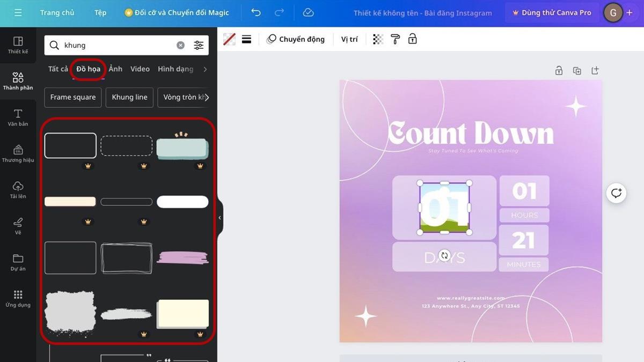Undo the last action
This screenshot has height=362, width=644.
point(256,12)
